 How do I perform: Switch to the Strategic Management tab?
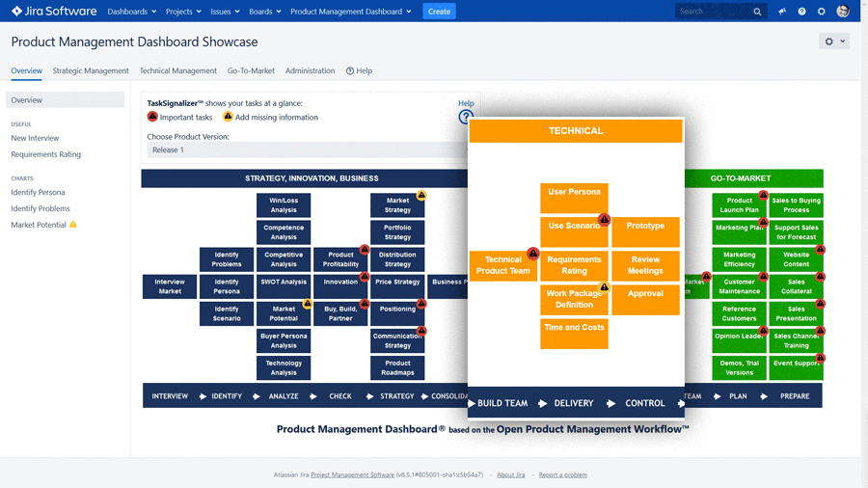click(91, 70)
